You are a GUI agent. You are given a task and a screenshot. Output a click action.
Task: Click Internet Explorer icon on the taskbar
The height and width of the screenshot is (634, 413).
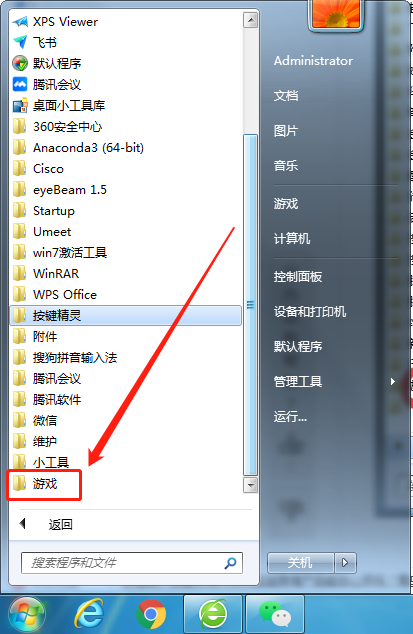pyautogui.click(x=89, y=614)
